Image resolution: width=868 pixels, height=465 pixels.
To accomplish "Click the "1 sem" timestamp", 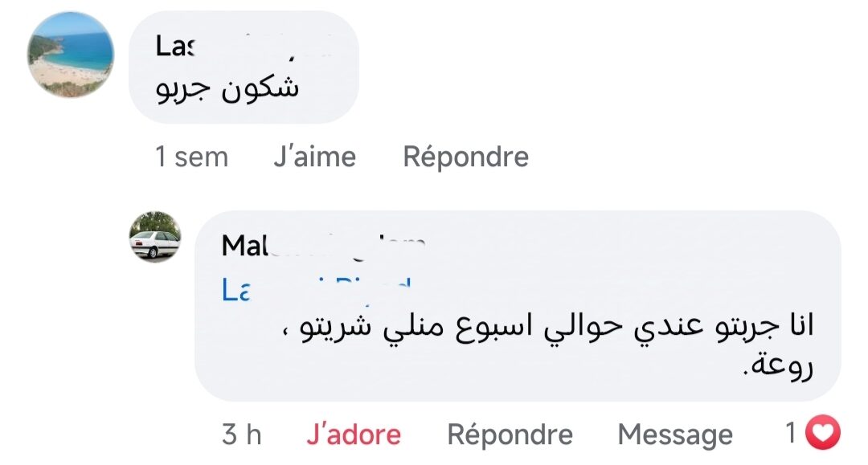I will click(x=191, y=157).
